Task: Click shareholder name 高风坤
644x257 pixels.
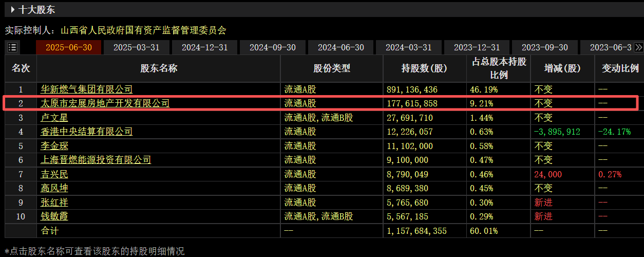Action: [x=54, y=188]
